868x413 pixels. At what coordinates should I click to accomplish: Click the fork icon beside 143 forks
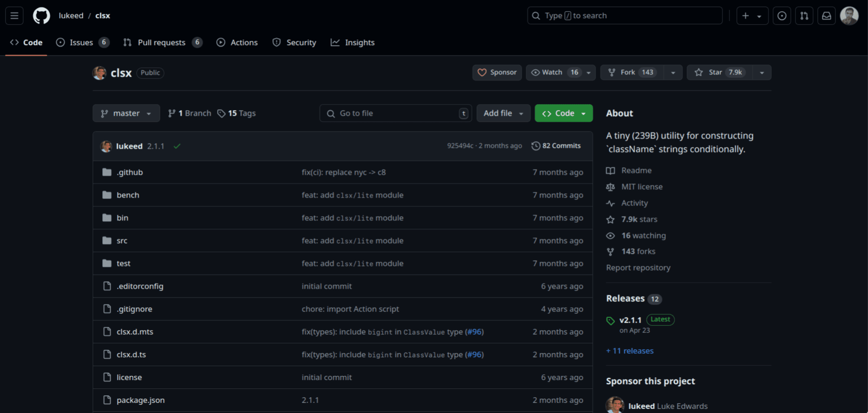(x=611, y=251)
